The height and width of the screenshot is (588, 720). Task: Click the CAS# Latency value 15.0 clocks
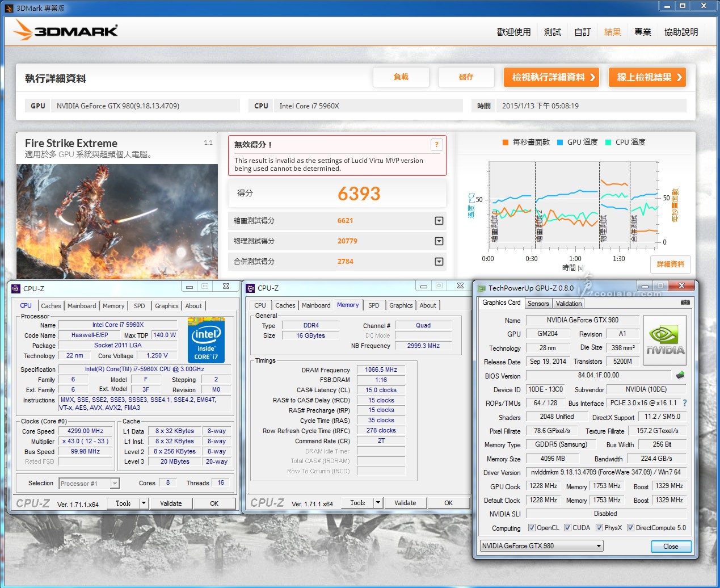point(381,390)
